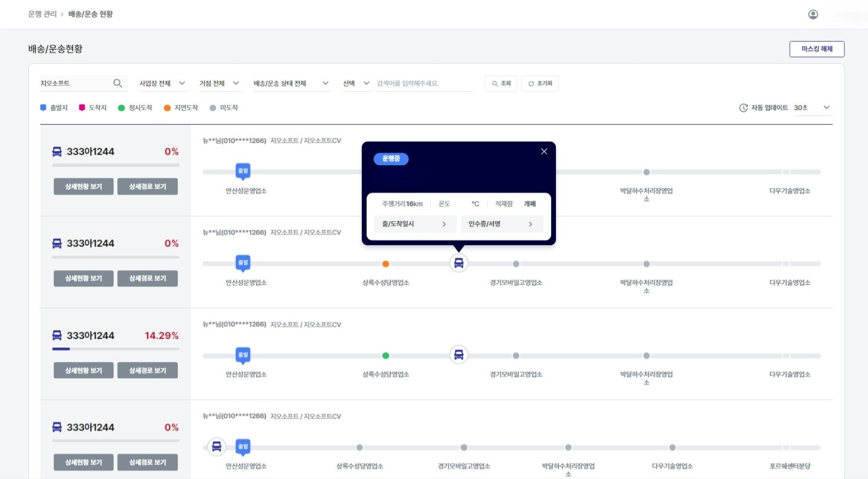Screen dimensions: 868x479
Task: Click the truck marker in the 포르쉐센터분당 row
Action: 217,447
